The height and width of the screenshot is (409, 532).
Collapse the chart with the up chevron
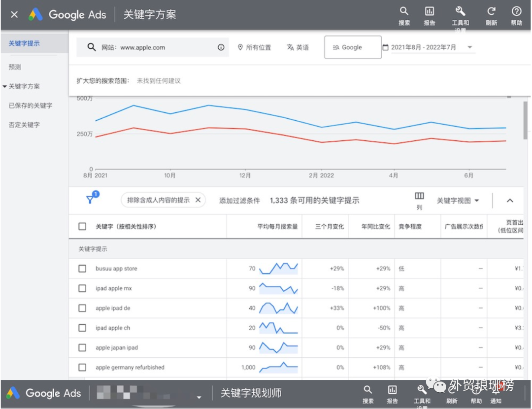(x=510, y=201)
